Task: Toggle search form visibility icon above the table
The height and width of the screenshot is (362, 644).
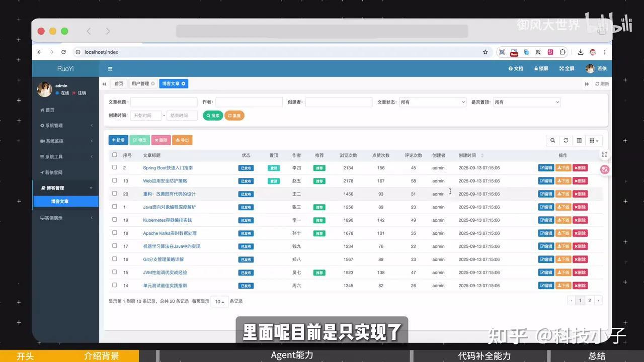Action: [x=580, y=140]
